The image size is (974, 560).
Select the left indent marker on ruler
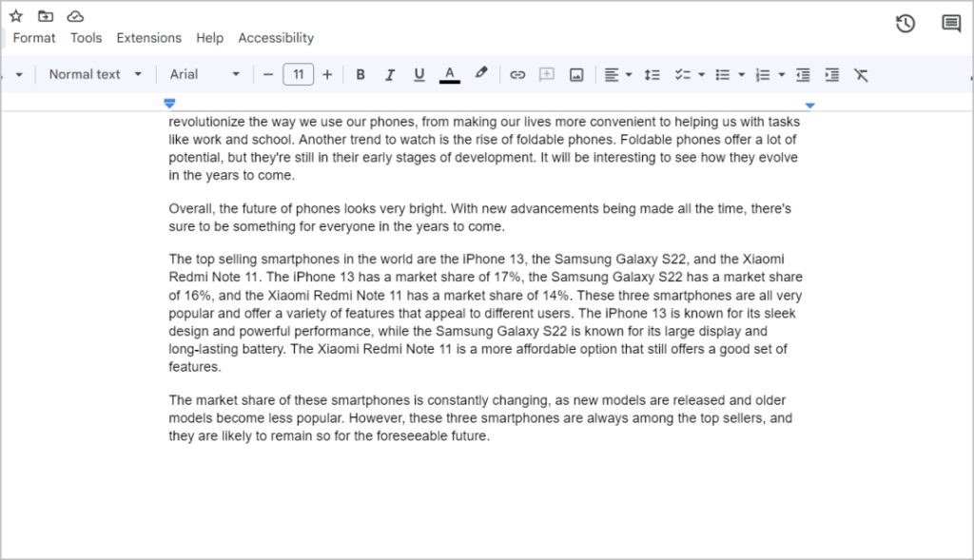(169, 103)
